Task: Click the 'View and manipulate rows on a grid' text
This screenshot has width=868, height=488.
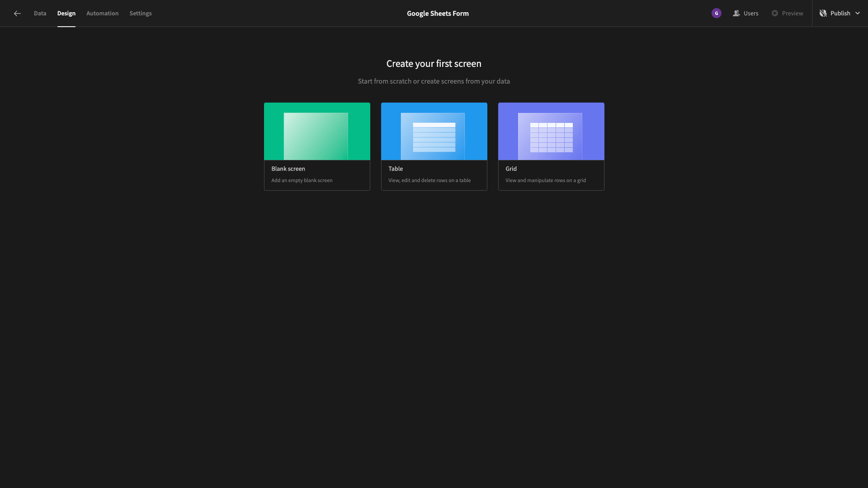Action: (545, 180)
